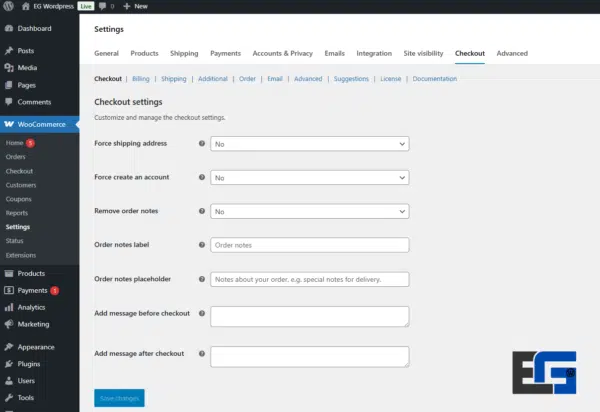
Task: Click the Add message before checkout textarea
Action: pos(309,316)
